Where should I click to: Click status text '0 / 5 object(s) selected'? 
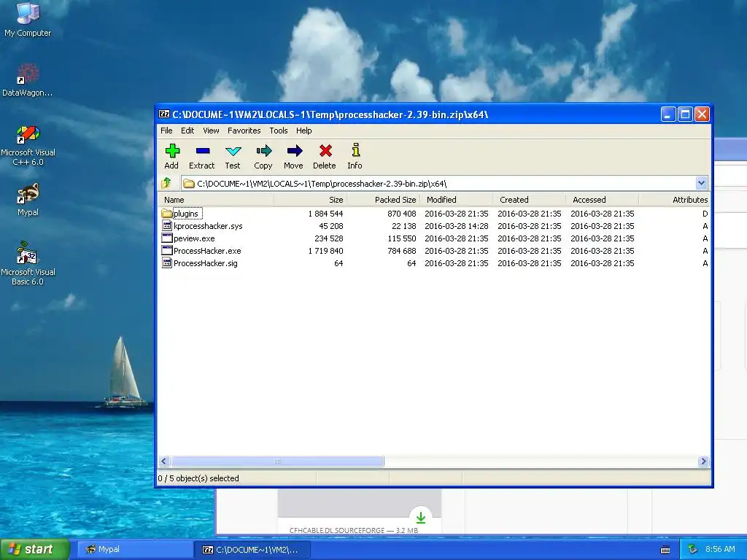click(198, 478)
